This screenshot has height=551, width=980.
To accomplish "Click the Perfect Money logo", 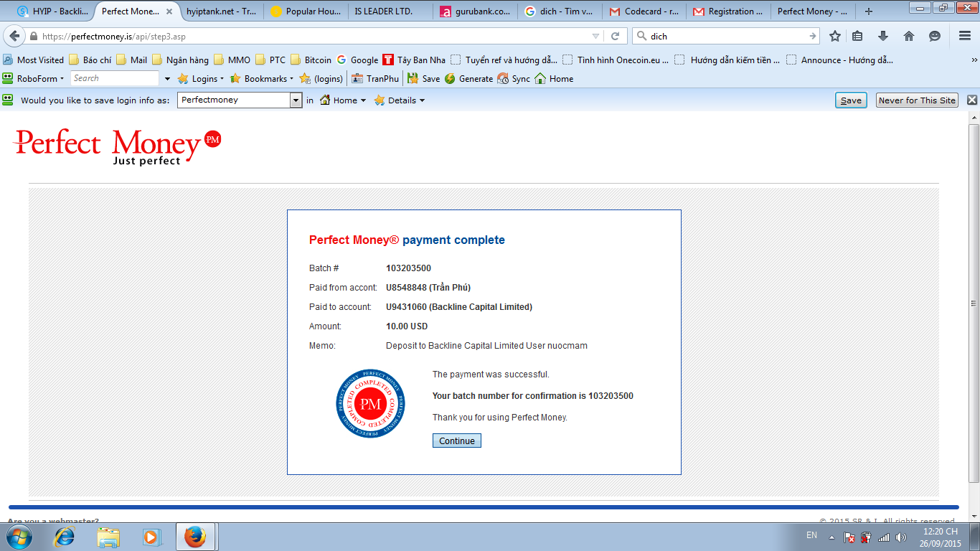I will [x=118, y=146].
